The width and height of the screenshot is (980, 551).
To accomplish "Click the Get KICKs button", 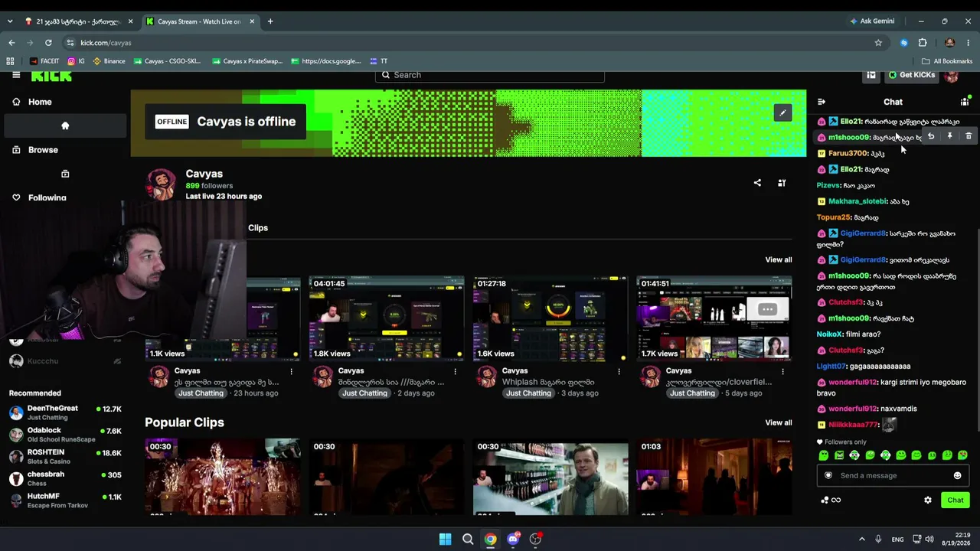I will click(912, 75).
